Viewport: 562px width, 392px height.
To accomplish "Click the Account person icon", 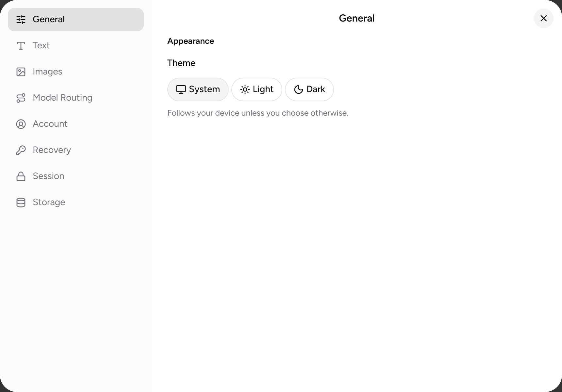I will pyautogui.click(x=21, y=124).
